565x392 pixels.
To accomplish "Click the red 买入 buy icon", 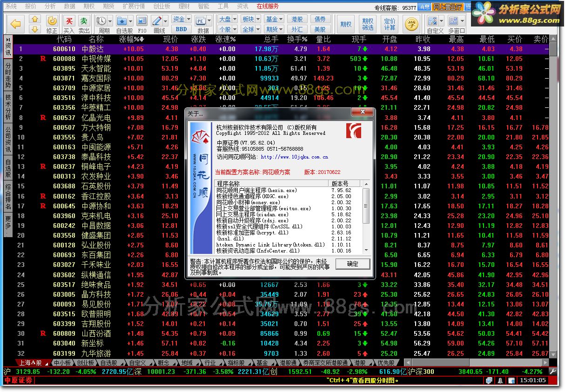I will pyautogui.click(x=69, y=21).
